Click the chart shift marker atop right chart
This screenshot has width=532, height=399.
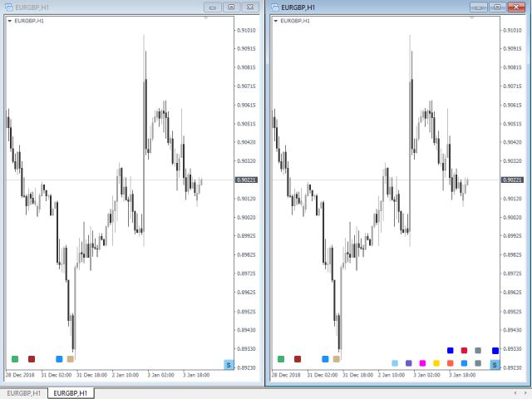point(471,17)
